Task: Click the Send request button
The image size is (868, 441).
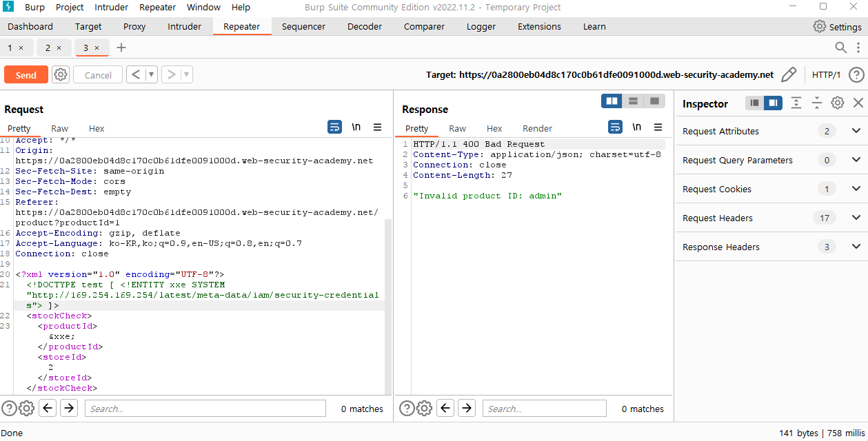Action: pyautogui.click(x=26, y=75)
